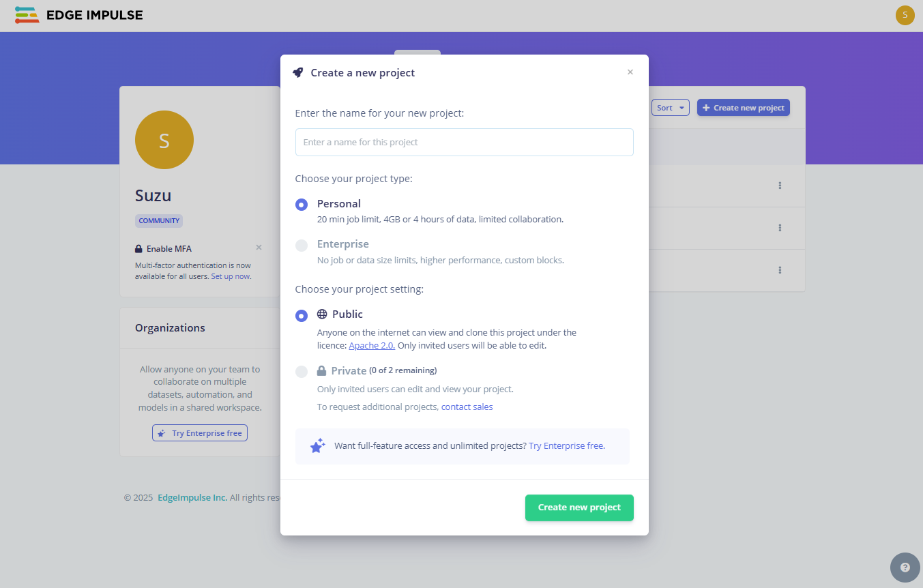Open the third project's three-dot menu
923x588 pixels.
click(x=780, y=270)
